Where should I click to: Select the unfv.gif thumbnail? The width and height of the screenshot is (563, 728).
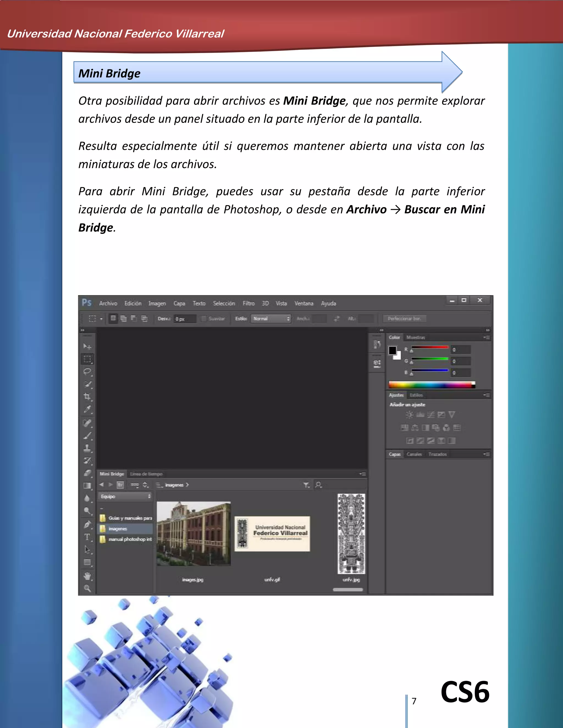272,534
